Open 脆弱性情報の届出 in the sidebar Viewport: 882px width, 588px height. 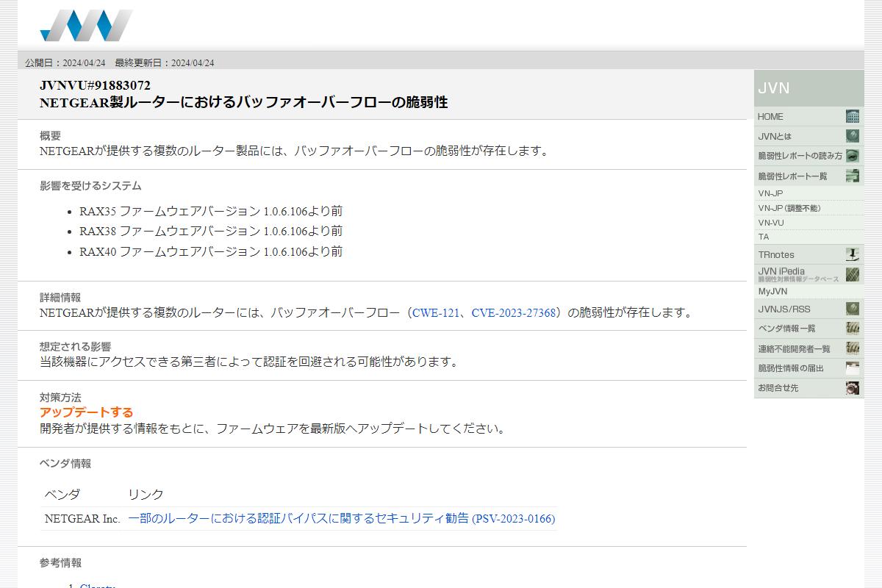click(808, 368)
